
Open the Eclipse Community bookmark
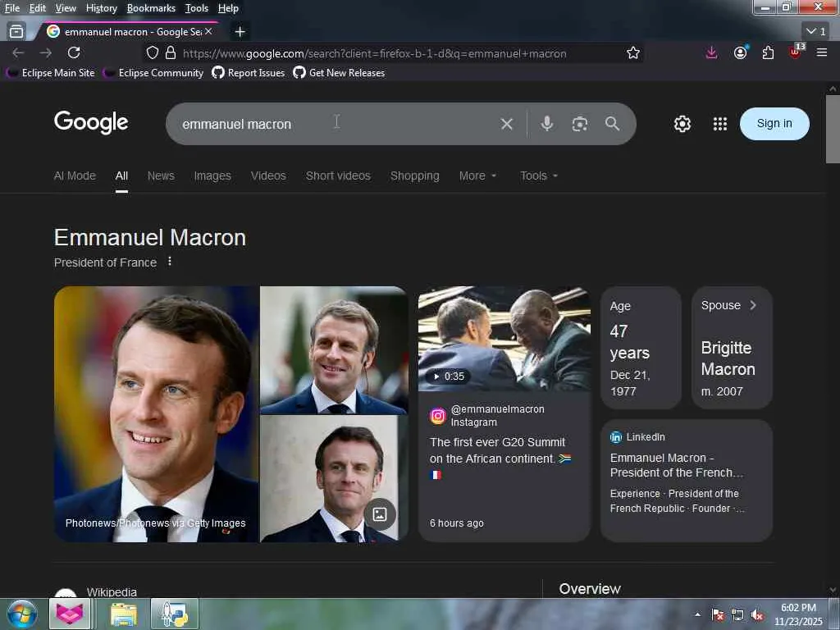coord(154,73)
